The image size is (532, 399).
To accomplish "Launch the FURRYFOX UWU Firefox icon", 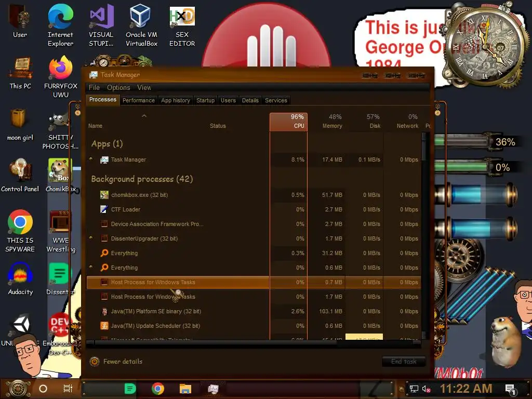I will pos(61,77).
